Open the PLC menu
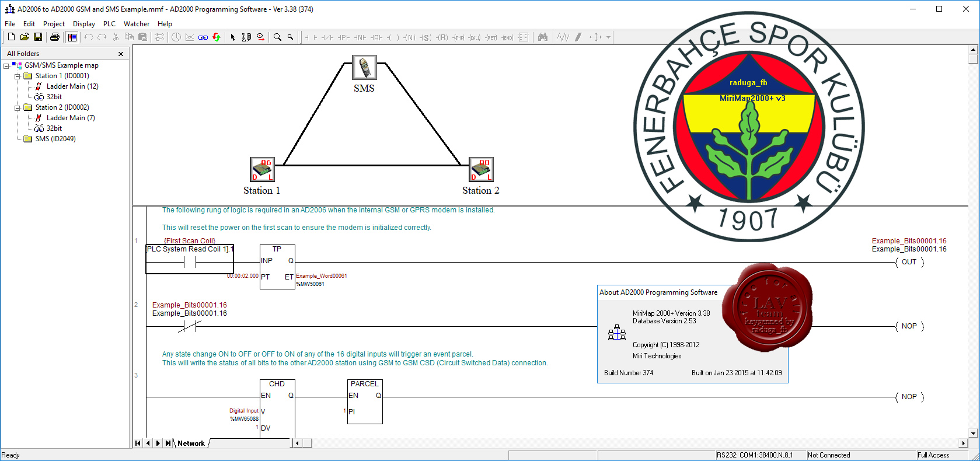The width and height of the screenshot is (980, 461). [109, 24]
